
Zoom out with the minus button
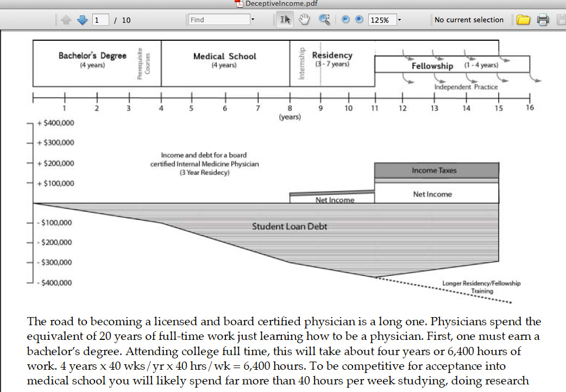345,19
